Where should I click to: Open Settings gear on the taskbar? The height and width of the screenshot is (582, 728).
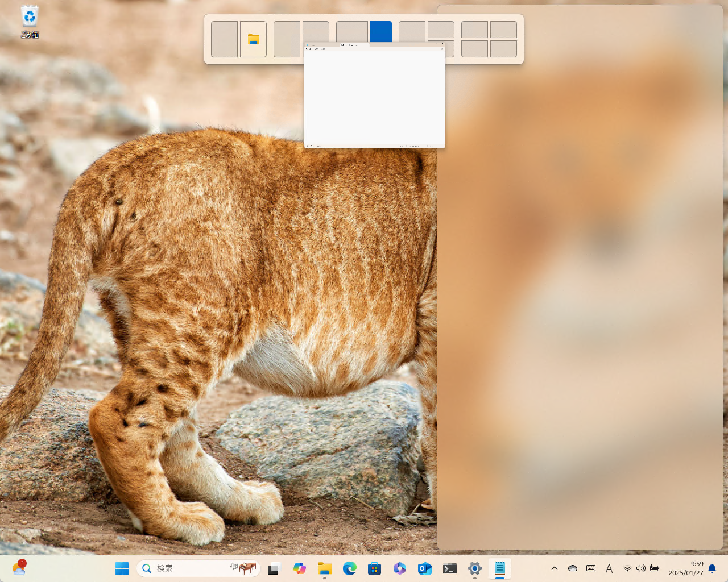(x=475, y=568)
